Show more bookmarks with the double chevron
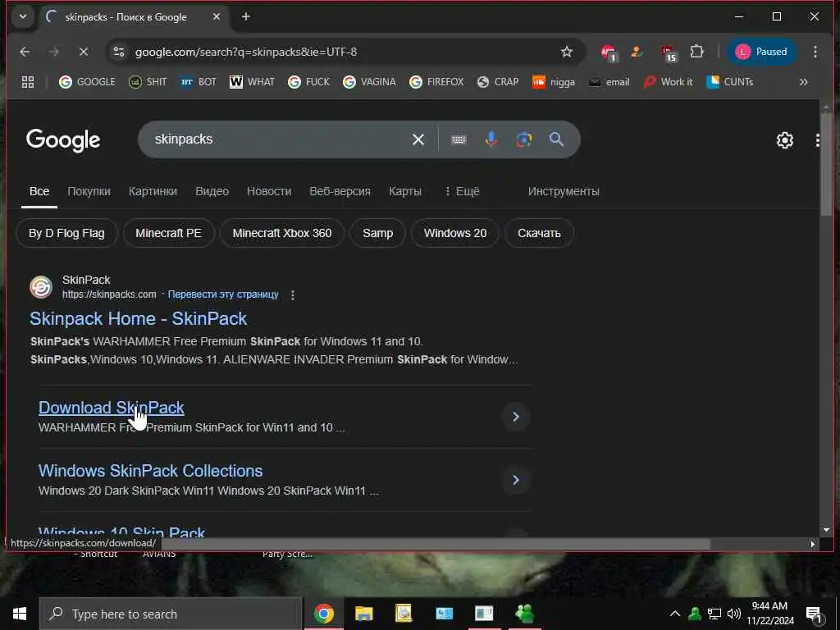 [803, 82]
